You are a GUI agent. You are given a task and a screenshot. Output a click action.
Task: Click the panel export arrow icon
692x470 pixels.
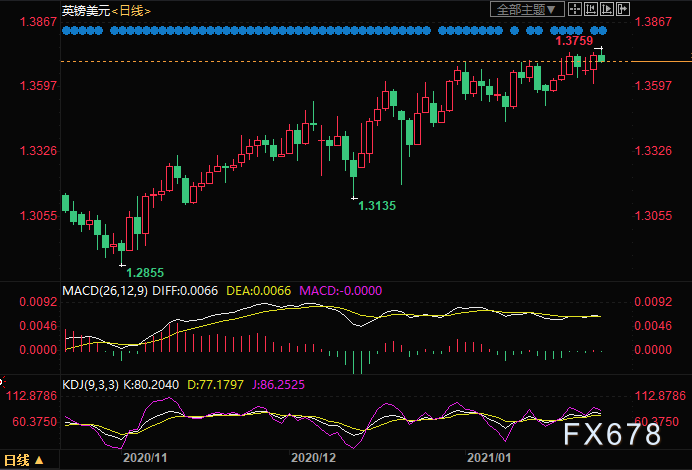tap(622, 9)
